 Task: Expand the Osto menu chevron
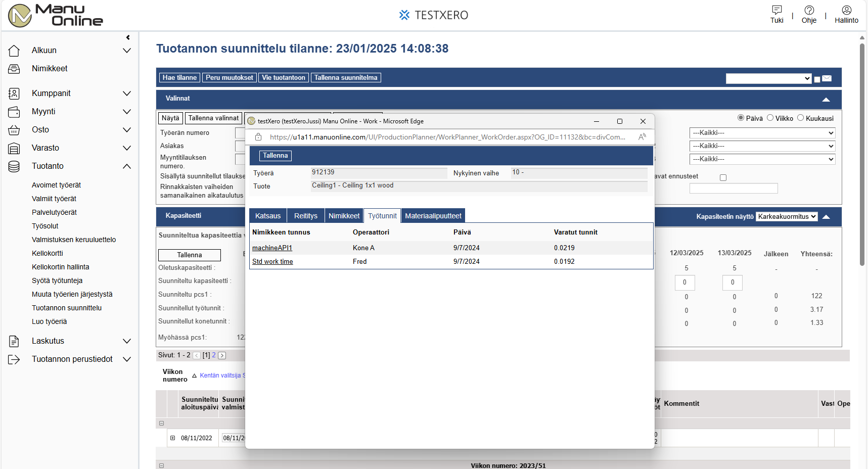click(x=127, y=130)
